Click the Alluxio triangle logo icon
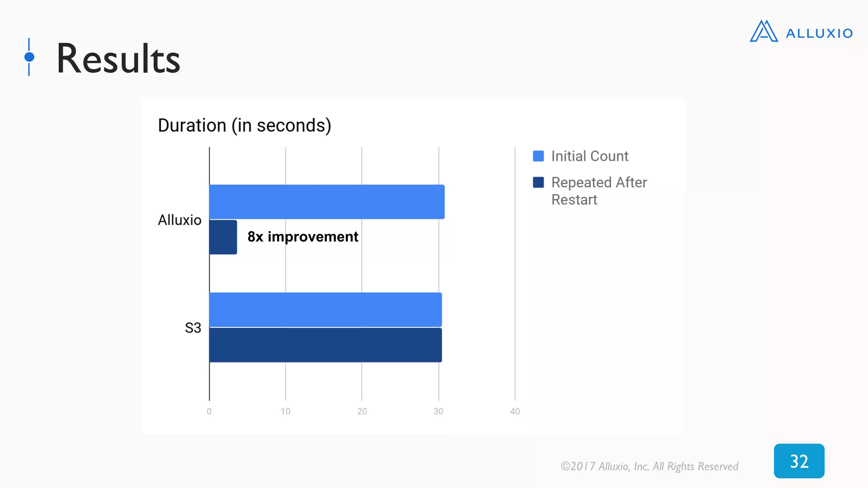Viewport: 868px width, 488px height. (x=764, y=31)
